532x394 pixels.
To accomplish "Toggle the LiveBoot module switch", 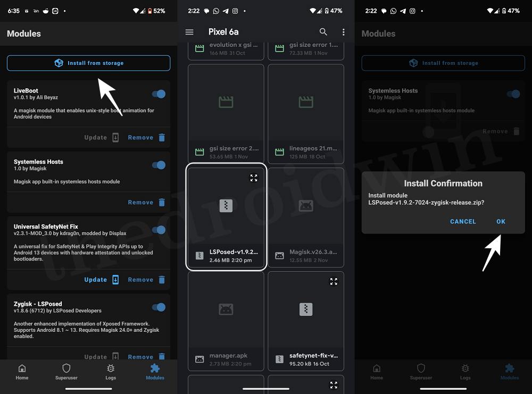I will tap(159, 94).
